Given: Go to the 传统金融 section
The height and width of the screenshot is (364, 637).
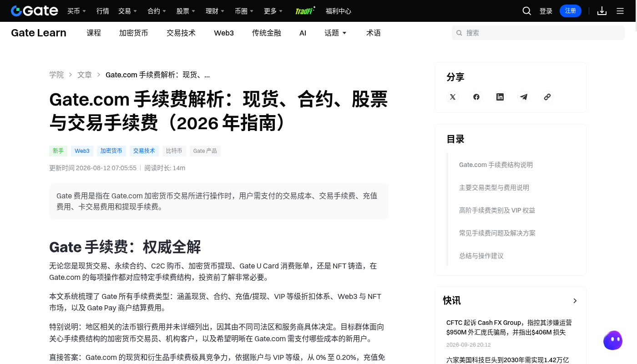Looking at the screenshot, I should (267, 33).
